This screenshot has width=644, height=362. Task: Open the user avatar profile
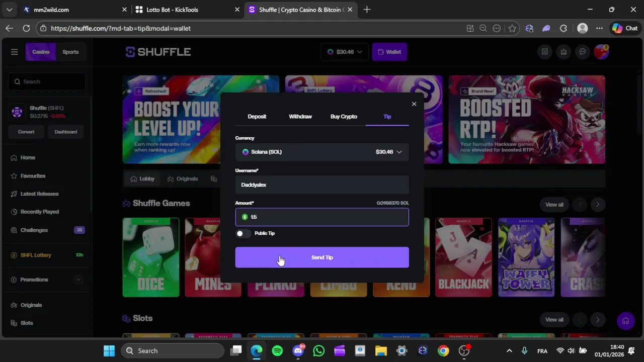pyautogui.click(x=601, y=52)
